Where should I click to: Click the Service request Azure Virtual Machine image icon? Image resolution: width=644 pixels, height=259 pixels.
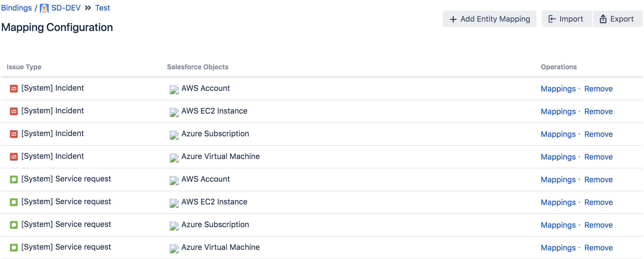pyautogui.click(x=174, y=249)
